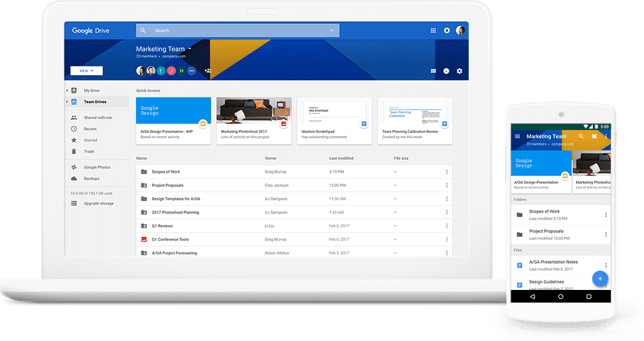644x341 pixels.
Task: Click Upgrade storage link
Action: coord(98,203)
